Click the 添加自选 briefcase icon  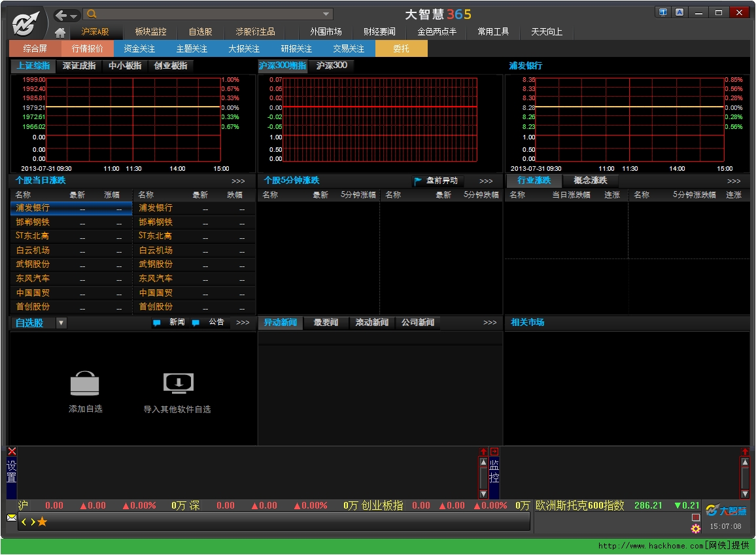85,384
